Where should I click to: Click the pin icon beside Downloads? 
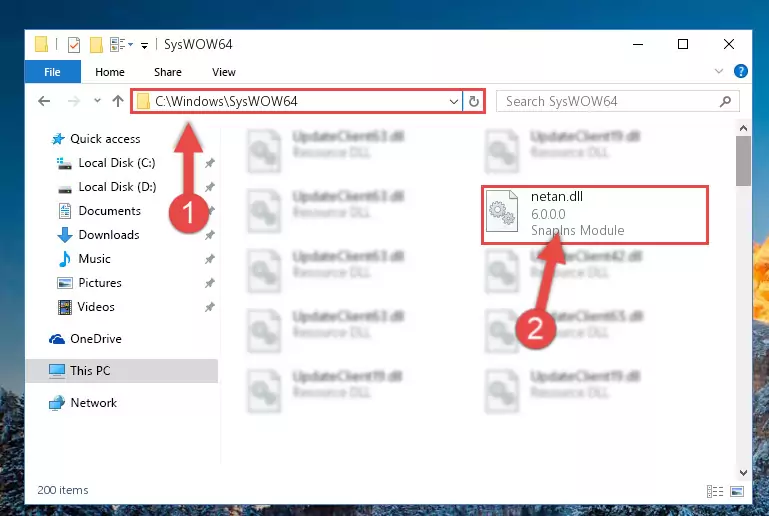(209, 235)
